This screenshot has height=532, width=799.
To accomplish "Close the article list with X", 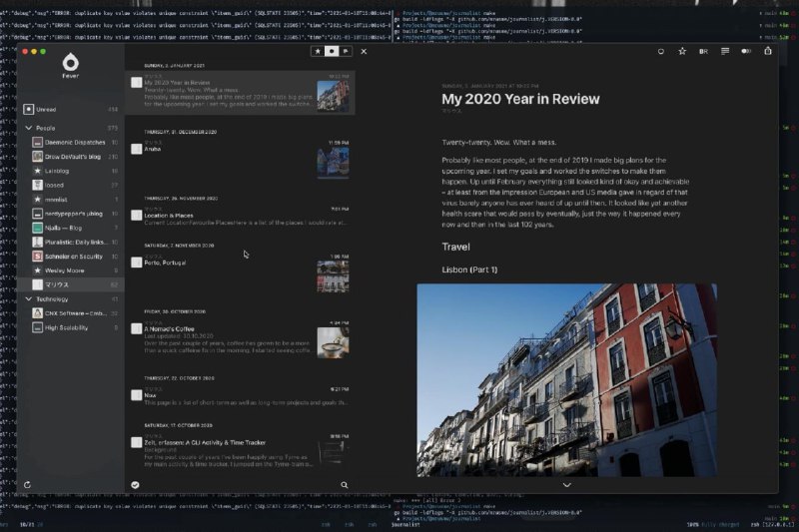I will click(x=364, y=51).
